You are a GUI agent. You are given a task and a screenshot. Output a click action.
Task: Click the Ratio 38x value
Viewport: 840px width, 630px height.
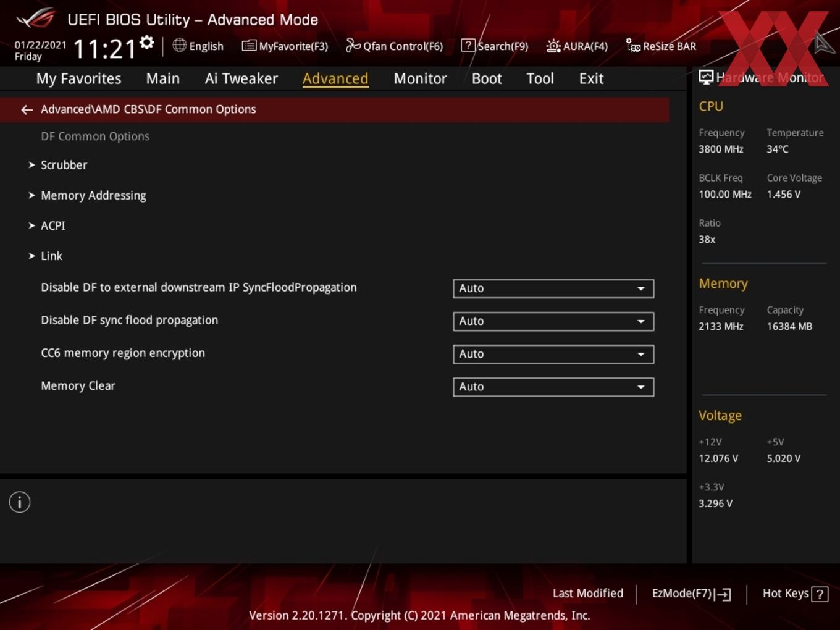point(707,239)
